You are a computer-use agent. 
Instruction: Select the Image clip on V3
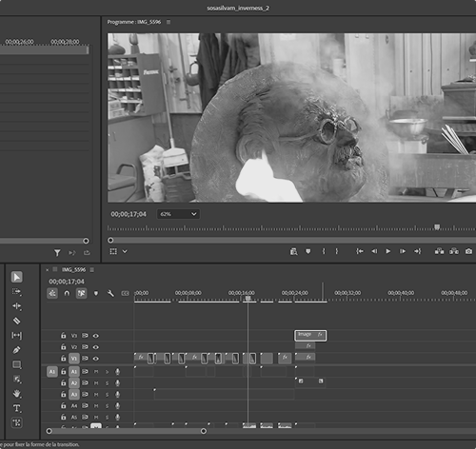pyautogui.click(x=310, y=336)
